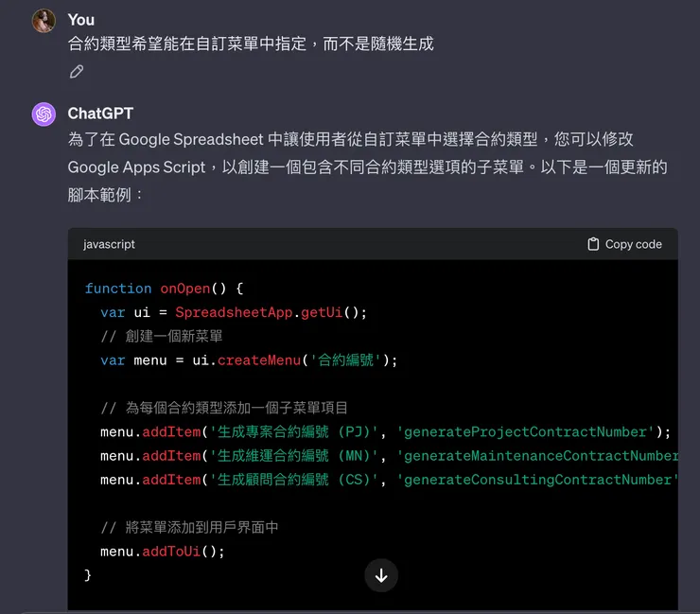Click the comment '// 將菜單添加到用戶界面中'

pyautogui.click(x=189, y=527)
